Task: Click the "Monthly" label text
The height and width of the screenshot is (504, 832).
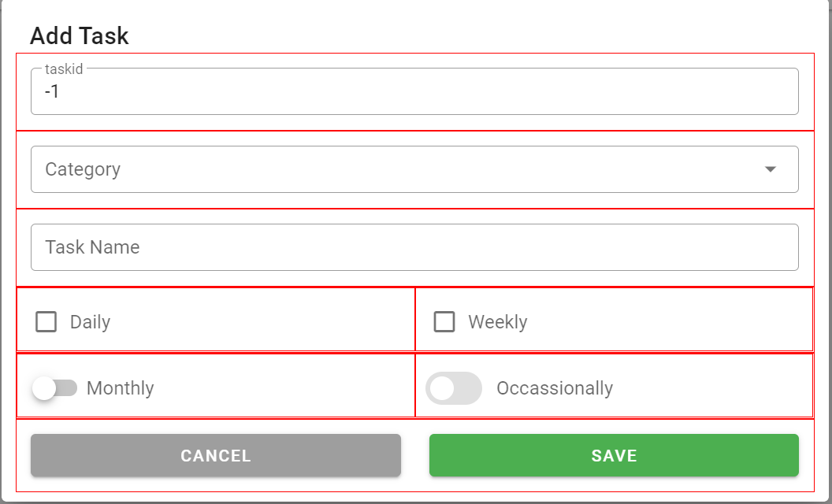Action: 120,388
